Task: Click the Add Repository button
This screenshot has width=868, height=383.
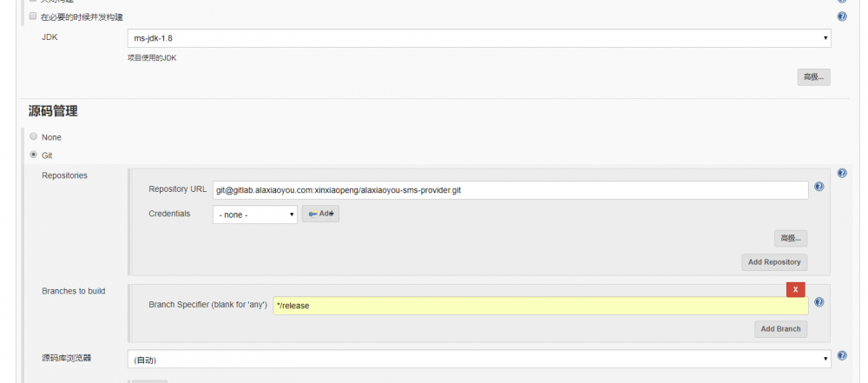Action: [774, 262]
